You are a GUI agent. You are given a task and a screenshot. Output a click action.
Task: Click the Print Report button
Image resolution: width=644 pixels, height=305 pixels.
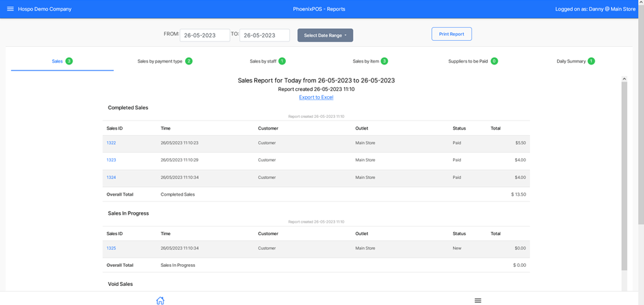[x=451, y=34]
